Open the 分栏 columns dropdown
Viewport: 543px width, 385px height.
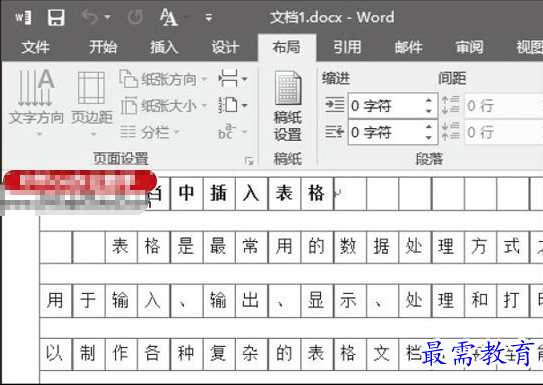click(150, 132)
